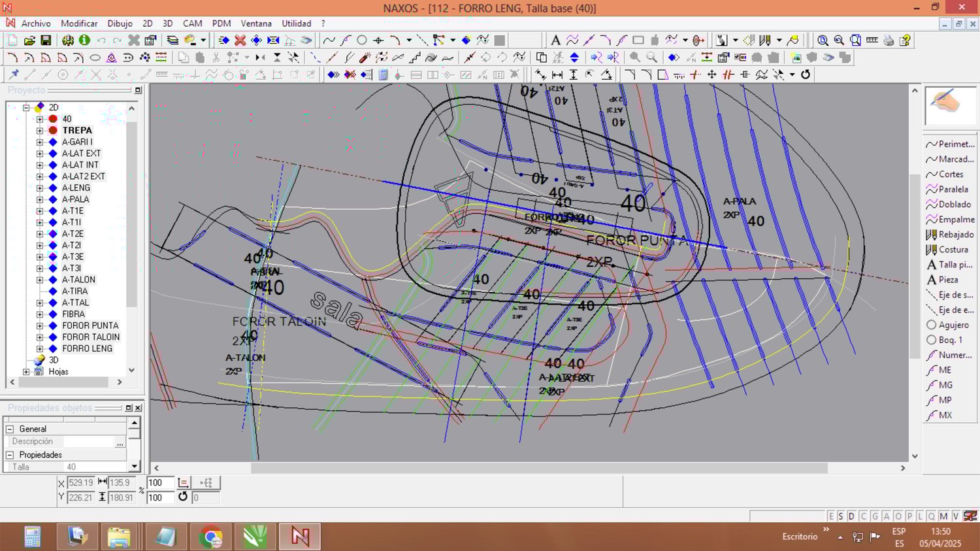Expand the TREPA tree node
This screenshot has height=551, width=980.
pyautogui.click(x=40, y=131)
